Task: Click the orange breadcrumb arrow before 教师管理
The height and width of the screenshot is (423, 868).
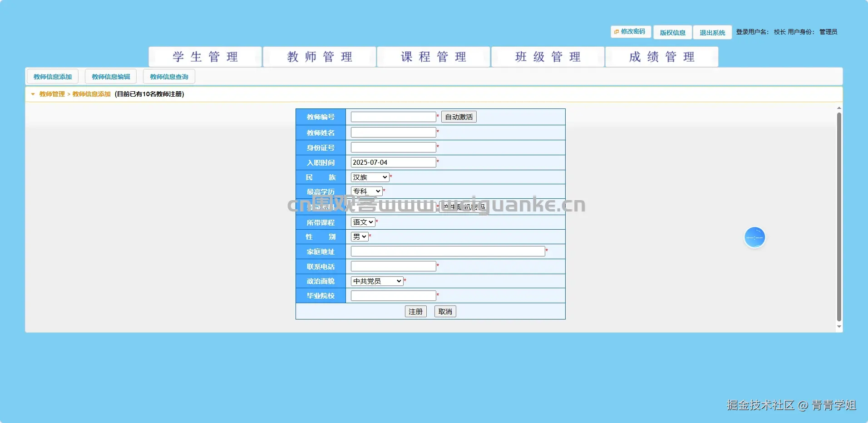Action: click(33, 94)
